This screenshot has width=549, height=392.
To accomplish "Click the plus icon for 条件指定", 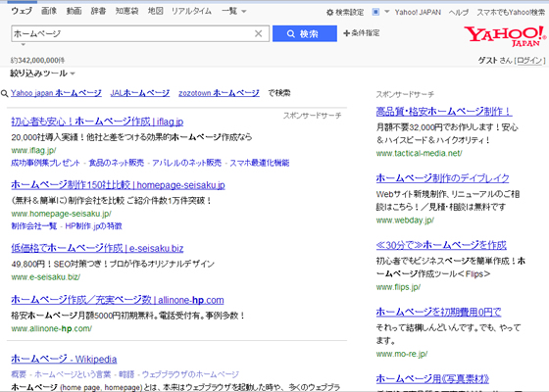I will [x=347, y=33].
